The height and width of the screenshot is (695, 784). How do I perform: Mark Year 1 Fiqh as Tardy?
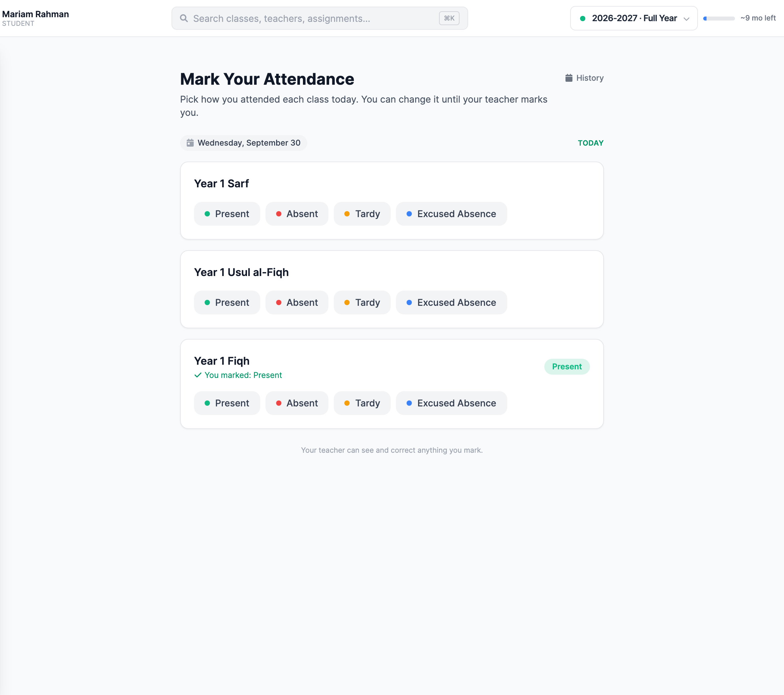click(362, 403)
